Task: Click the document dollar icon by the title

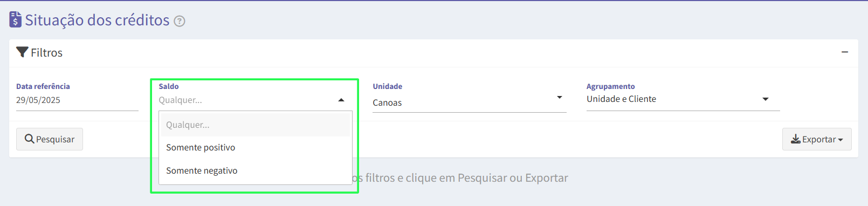Action: (16, 19)
